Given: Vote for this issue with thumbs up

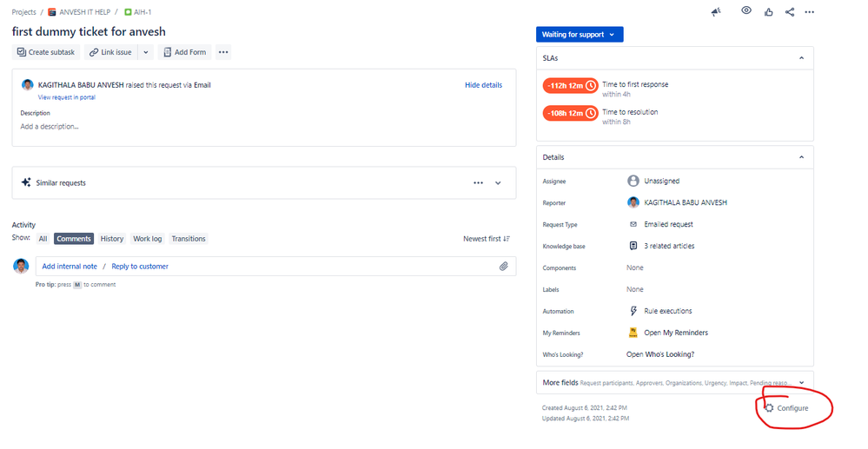Looking at the screenshot, I should pyautogui.click(x=768, y=11).
